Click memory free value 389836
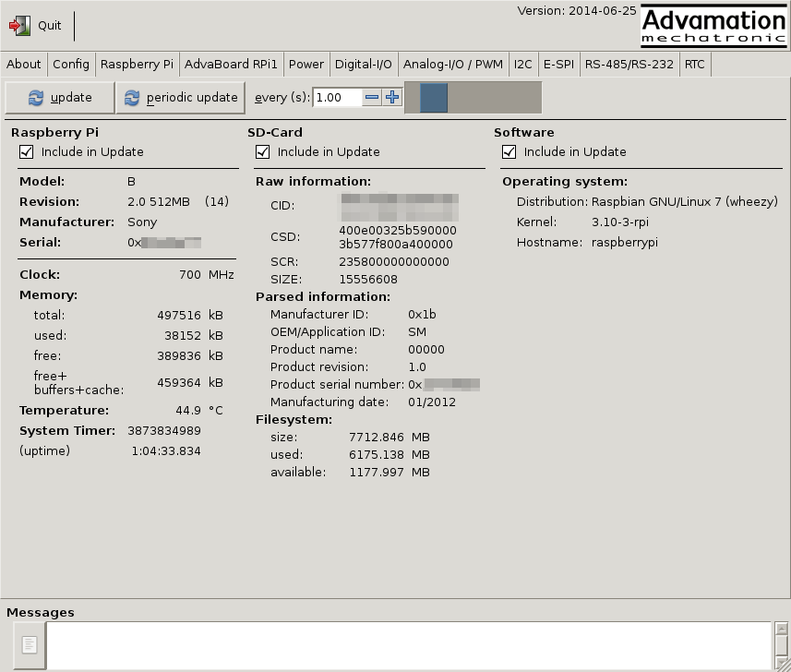This screenshot has width=791, height=672. 179,355
